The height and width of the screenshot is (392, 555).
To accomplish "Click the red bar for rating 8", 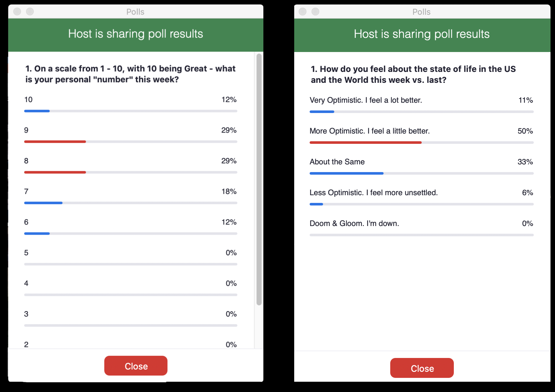I will tap(55, 172).
